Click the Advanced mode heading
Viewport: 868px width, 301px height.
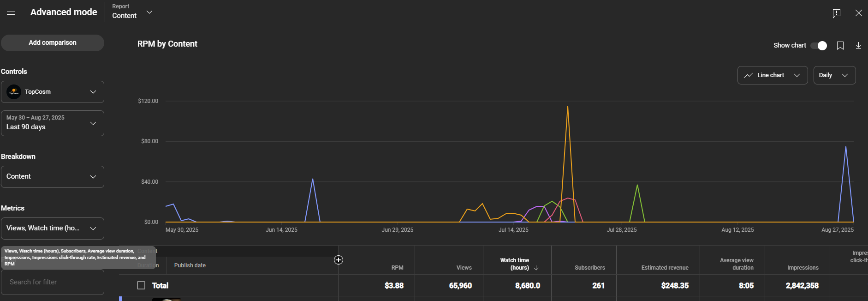(x=64, y=12)
